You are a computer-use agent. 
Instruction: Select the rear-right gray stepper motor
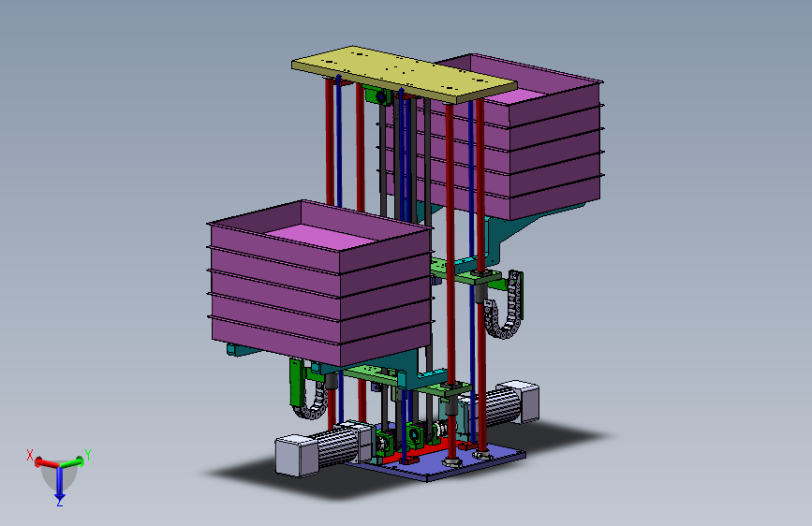[x=505, y=403]
